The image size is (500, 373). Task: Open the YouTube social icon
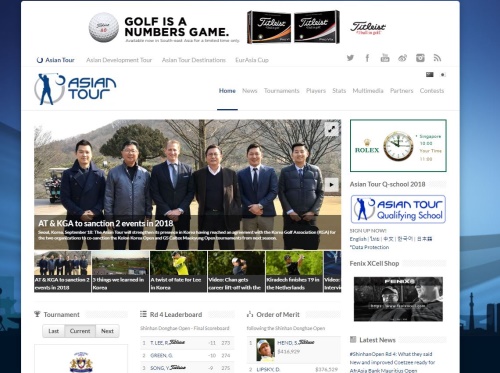(x=385, y=58)
